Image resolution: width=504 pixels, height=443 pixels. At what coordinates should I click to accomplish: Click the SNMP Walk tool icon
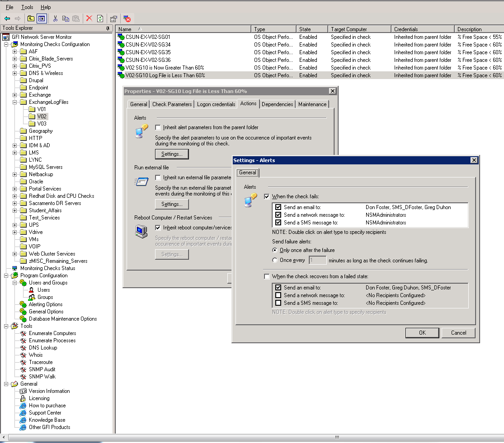coord(23,377)
